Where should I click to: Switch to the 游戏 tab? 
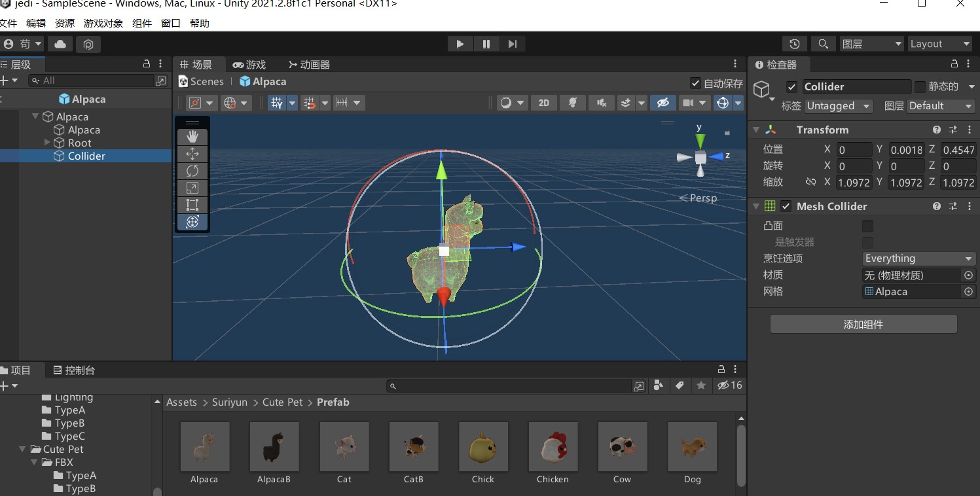point(250,64)
